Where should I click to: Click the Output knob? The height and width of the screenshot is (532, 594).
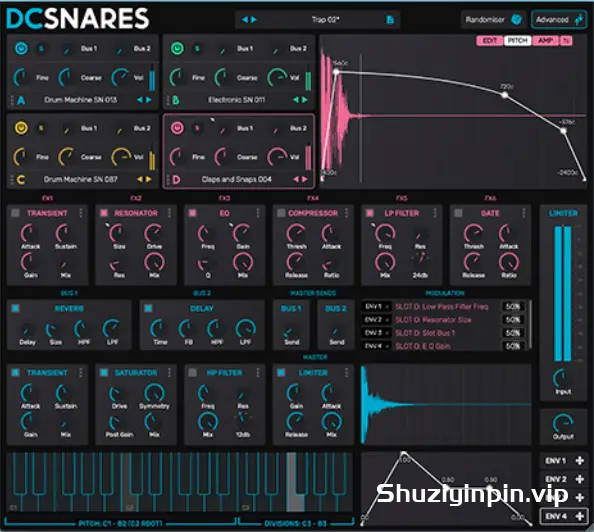pyautogui.click(x=563, y=424)
